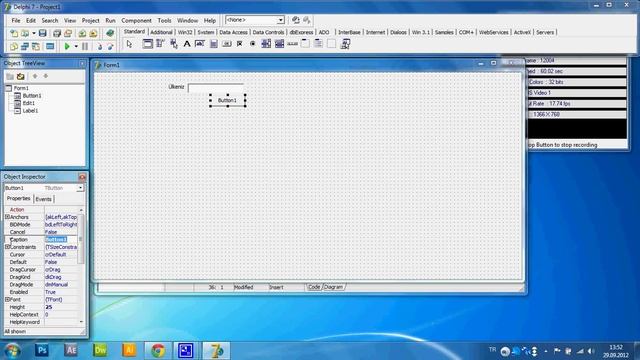Select the ComboBox component icon

click(x=279, y=44)
